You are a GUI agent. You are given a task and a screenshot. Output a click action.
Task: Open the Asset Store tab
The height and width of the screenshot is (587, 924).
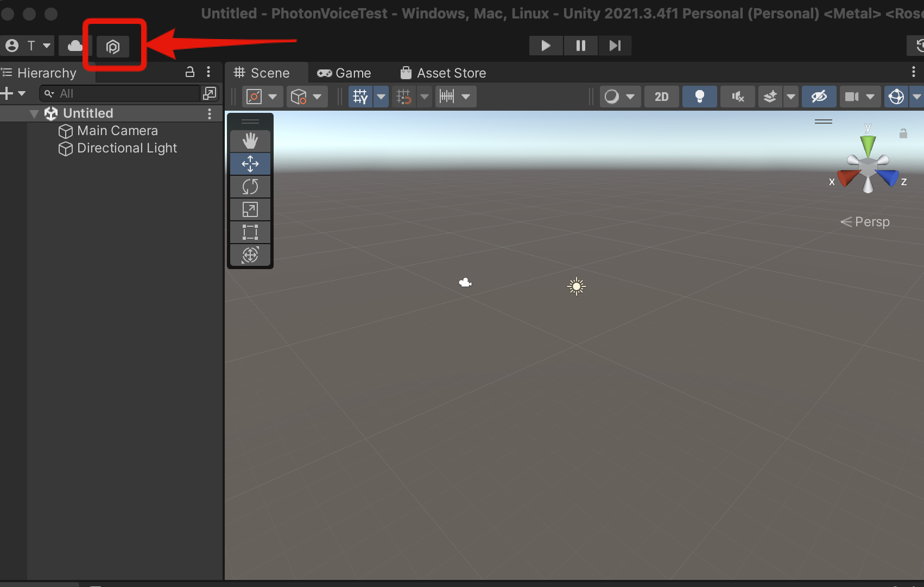tap(442, 72)
